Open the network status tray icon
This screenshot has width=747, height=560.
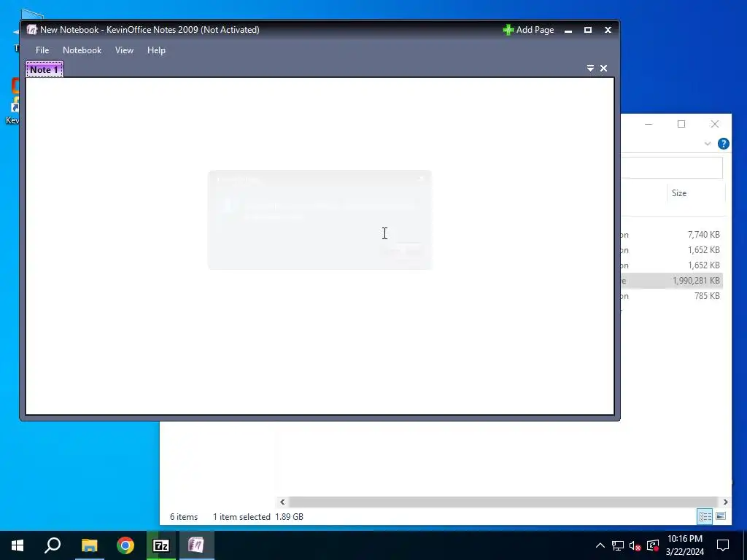click(x=618, y=545)
